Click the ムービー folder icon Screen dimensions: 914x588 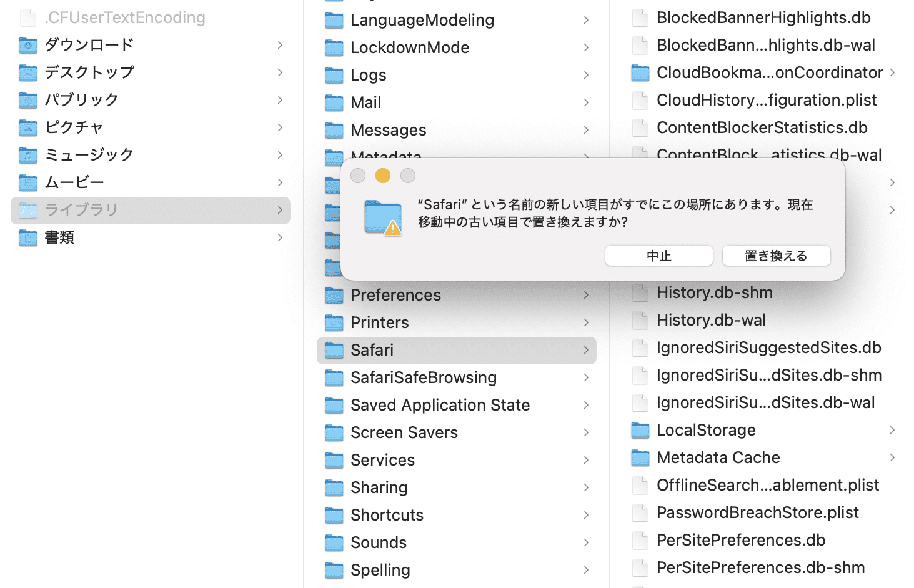(x=28, y=182)
